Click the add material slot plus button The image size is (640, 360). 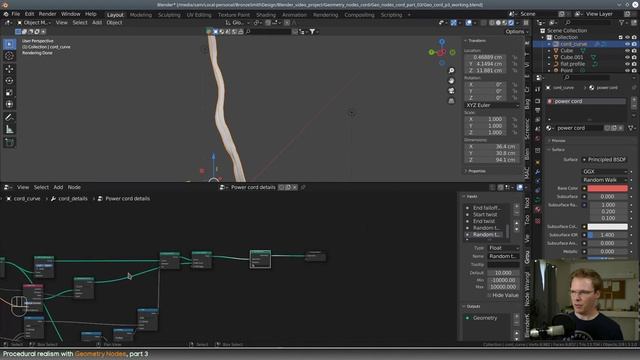coord(634,100)
